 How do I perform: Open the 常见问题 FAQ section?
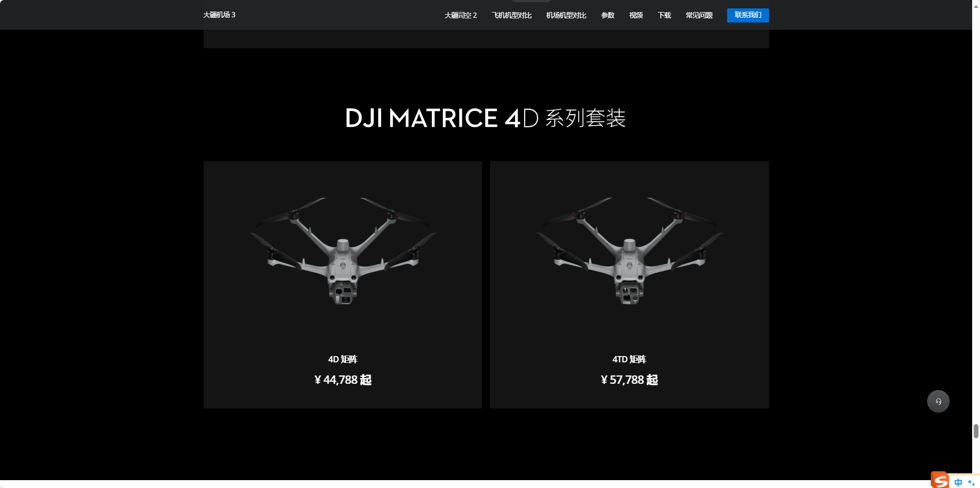(x=698, y=15)
